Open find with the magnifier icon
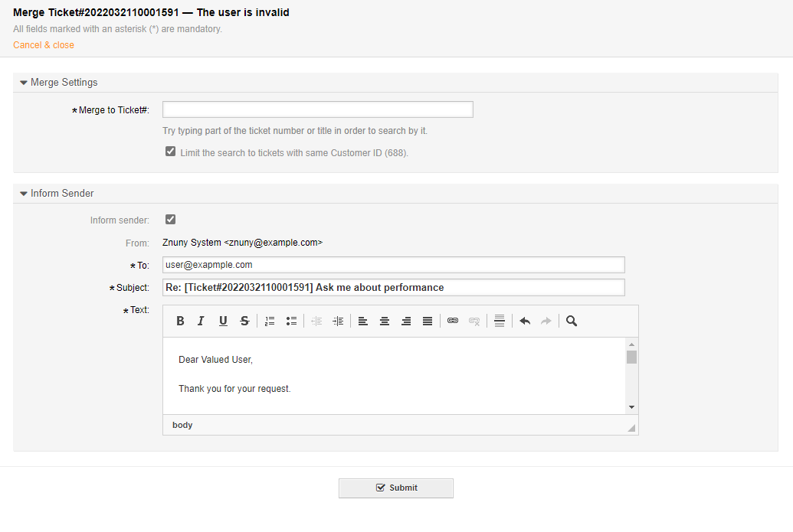This screenshot has height=532, width=793. (x=572, y=321)
